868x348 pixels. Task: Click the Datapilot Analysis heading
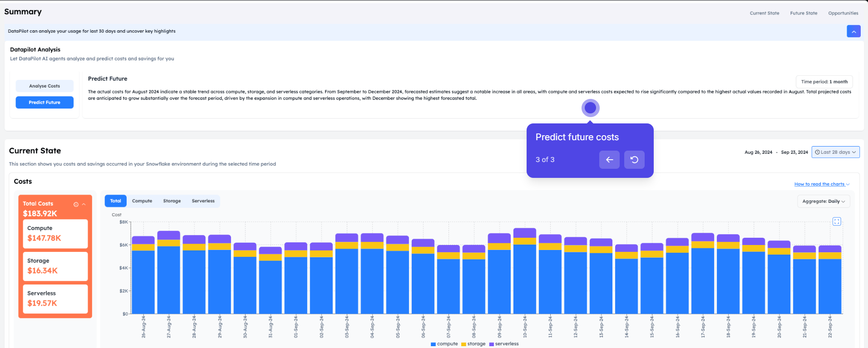click(x=35, y=49)
